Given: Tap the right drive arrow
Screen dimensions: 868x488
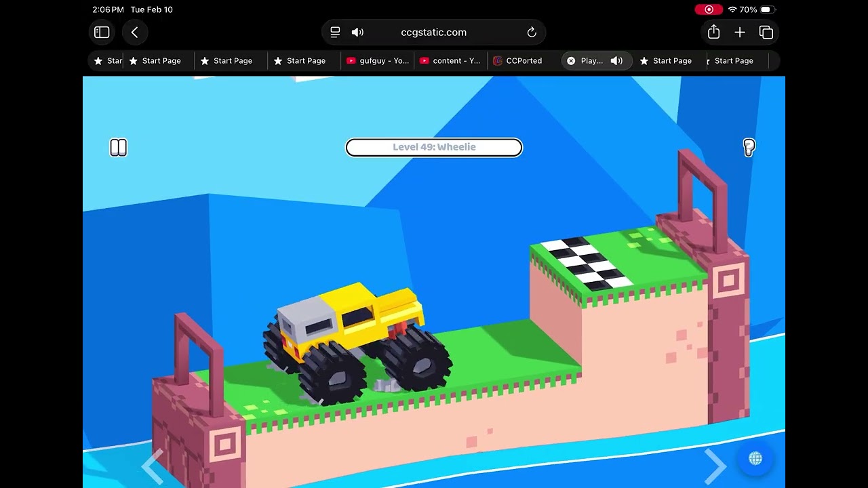Looking at the screenshot, I should point(715,466).
